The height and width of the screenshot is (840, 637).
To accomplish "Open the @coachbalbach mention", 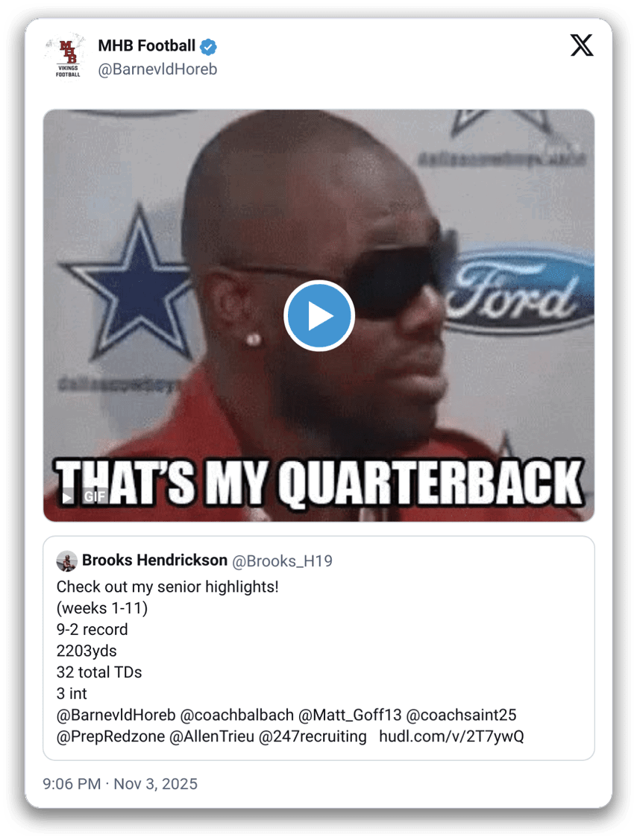I will 237,715.
